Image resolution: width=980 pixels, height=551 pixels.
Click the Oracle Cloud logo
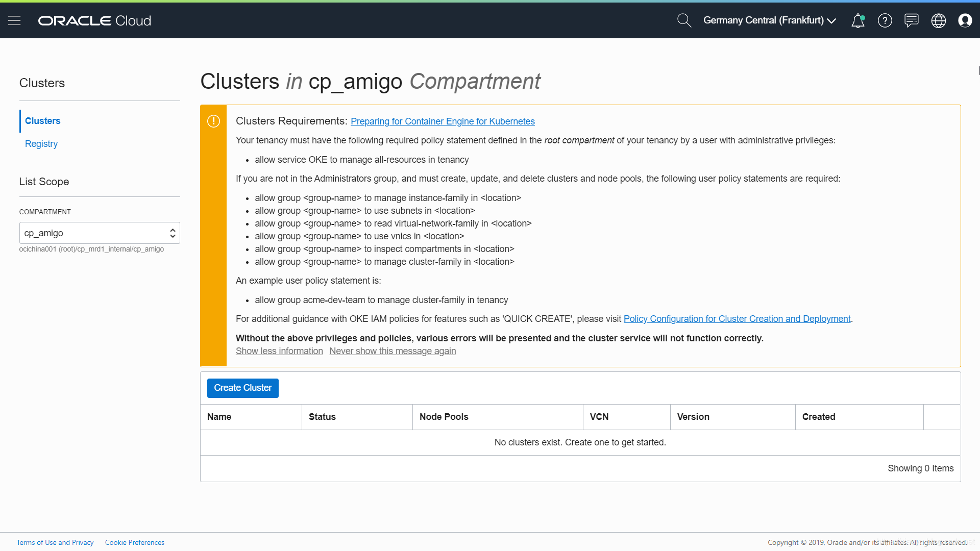pyautogui.click(x=94, y=20)
